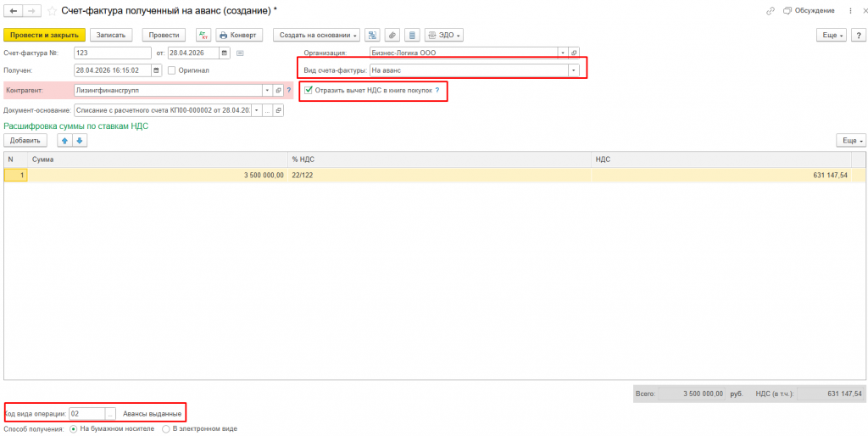The width and height of the screenshot is (868, 436).
Task: Post document with Провести button
Action: tap(164, 35)
